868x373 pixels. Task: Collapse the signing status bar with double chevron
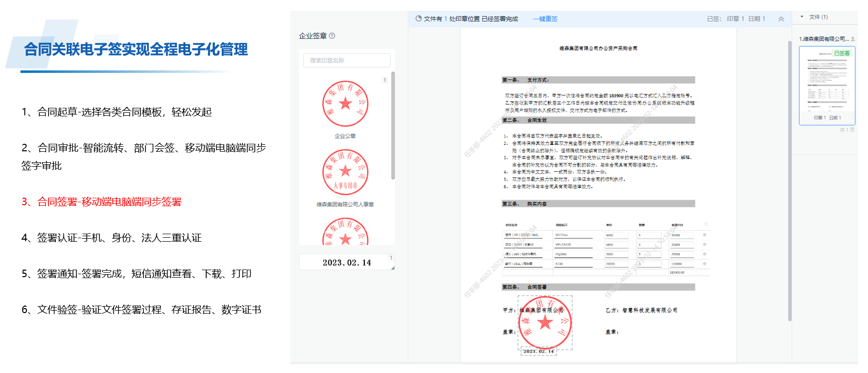781,19
